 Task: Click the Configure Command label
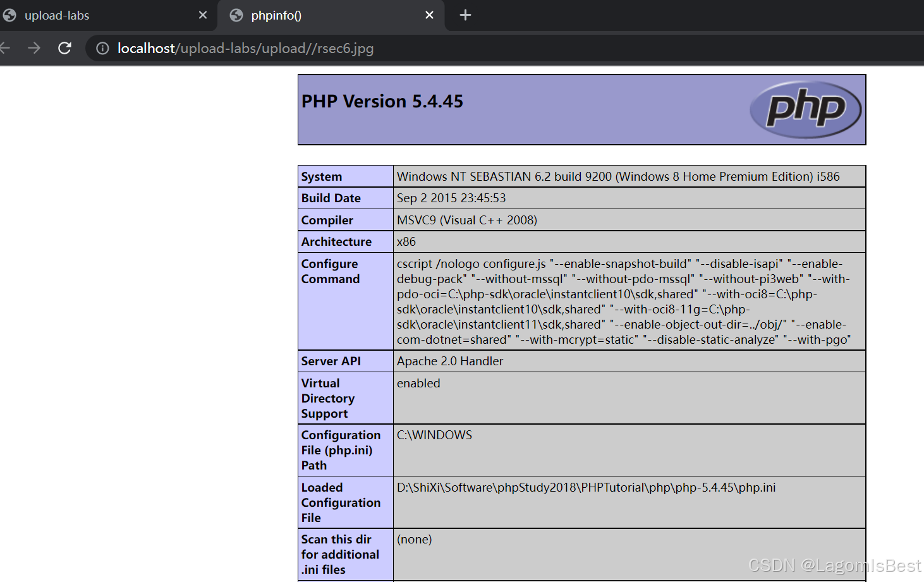(331, 271)
